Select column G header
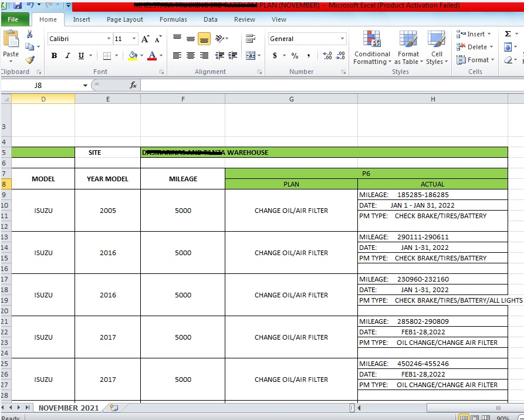524x420 pixels. pos(292,99)
